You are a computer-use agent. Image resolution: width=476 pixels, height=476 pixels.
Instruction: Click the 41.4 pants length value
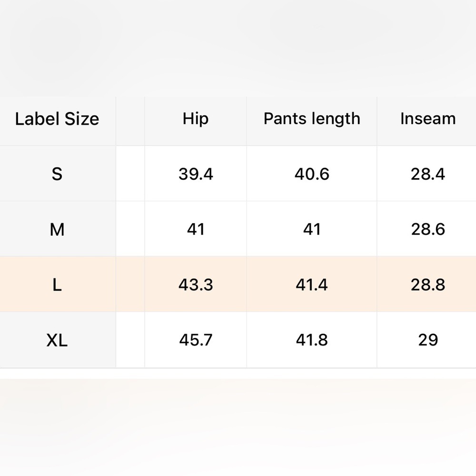point(312,285)
